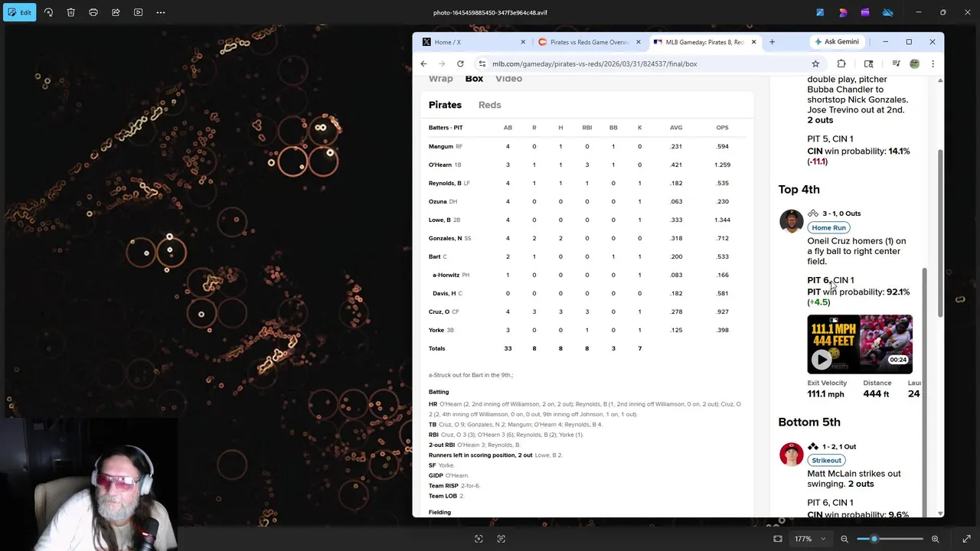980x551 pixels.
Task: Share the photo from Photos toolbar
Action: click(x=116, y=12)
